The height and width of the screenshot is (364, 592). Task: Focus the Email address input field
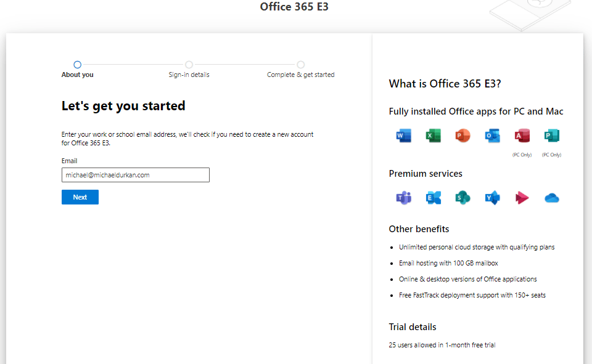(x=136, y=175)
